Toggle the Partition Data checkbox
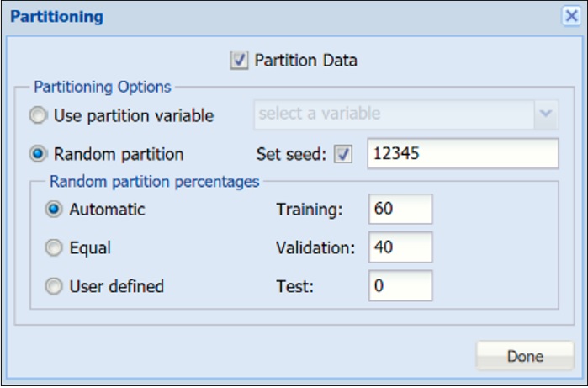Viewport: 588px width, 388px height. click(240, 61)
